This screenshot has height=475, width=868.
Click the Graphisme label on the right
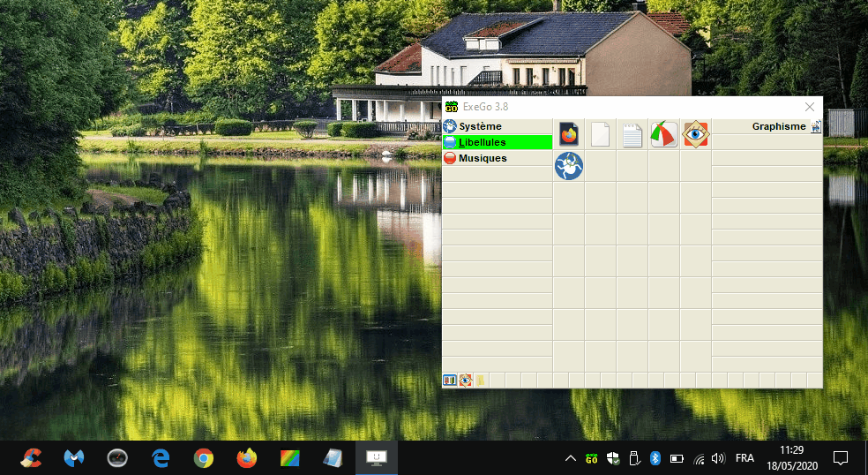[x=778, y=126]
